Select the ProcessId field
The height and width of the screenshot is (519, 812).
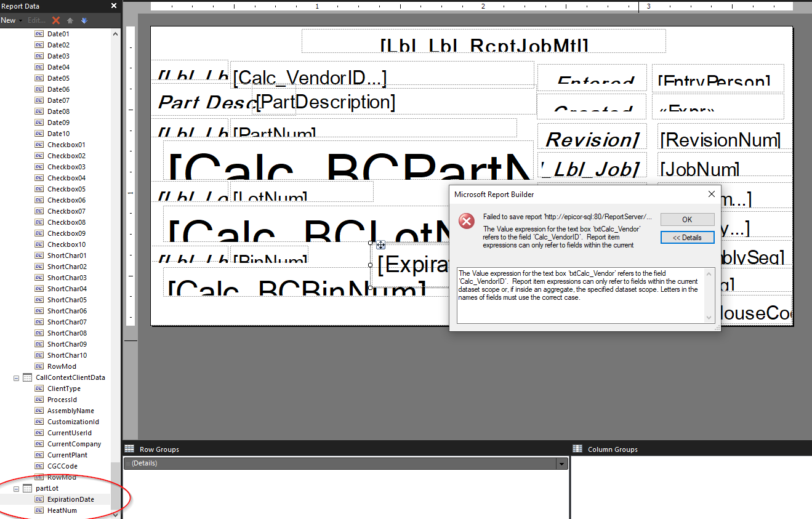(x=62, y=400)
